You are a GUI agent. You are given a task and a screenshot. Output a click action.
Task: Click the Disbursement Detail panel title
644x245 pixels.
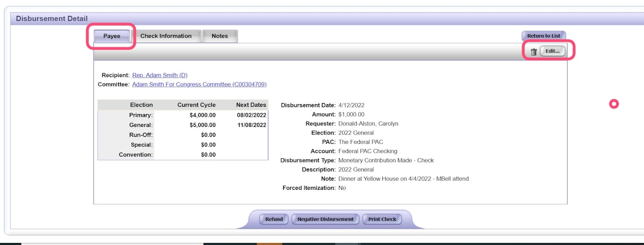52,19
